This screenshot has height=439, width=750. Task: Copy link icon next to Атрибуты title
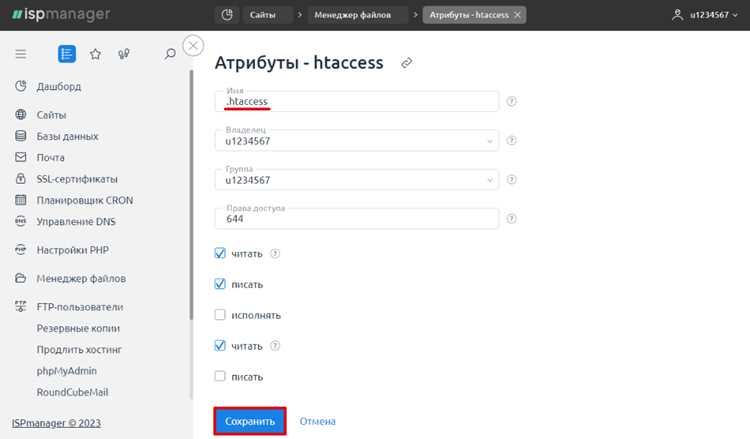point(407,63)
